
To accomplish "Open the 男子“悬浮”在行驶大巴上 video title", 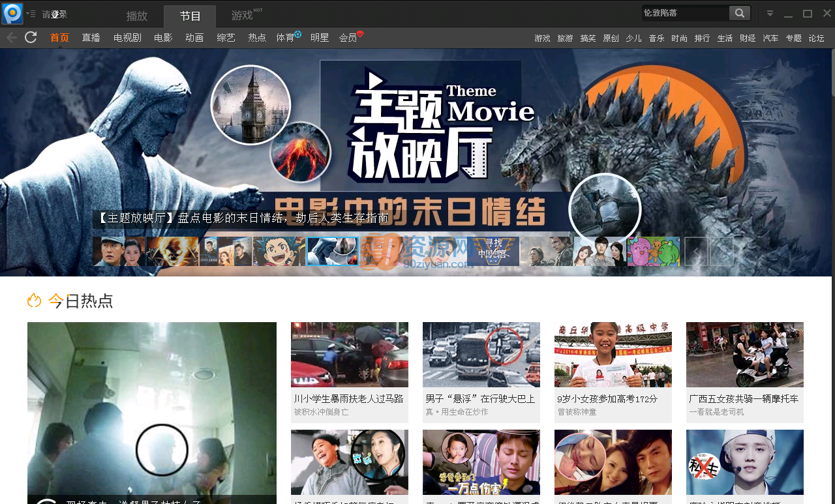I will point(480,398).
